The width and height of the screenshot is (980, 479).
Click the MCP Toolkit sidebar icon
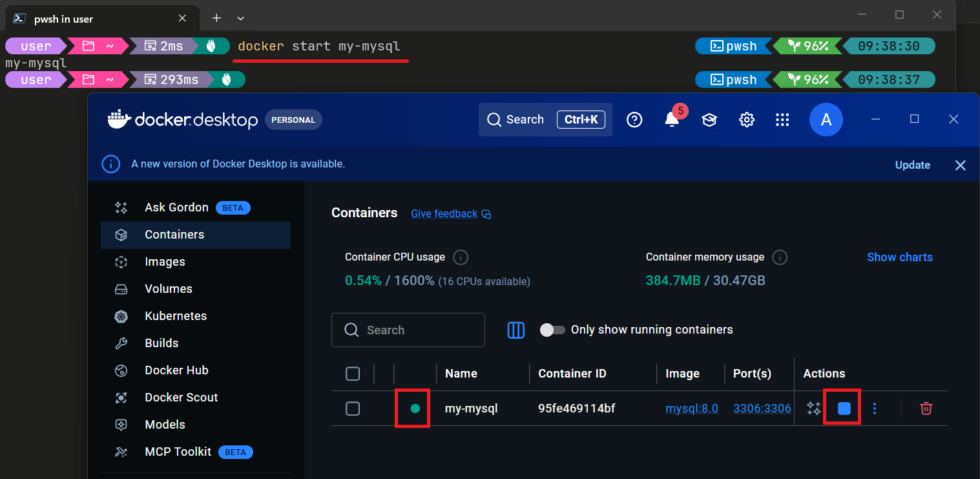121,452
